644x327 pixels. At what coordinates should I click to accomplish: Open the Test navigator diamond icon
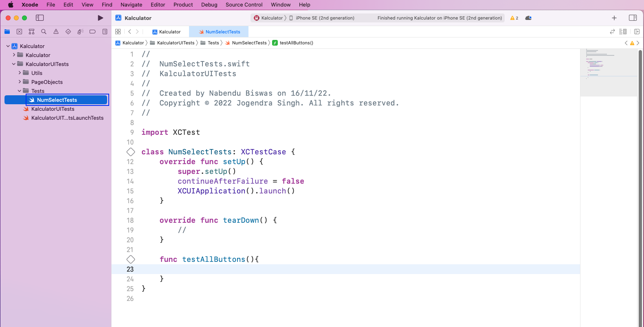pos(68,31)
